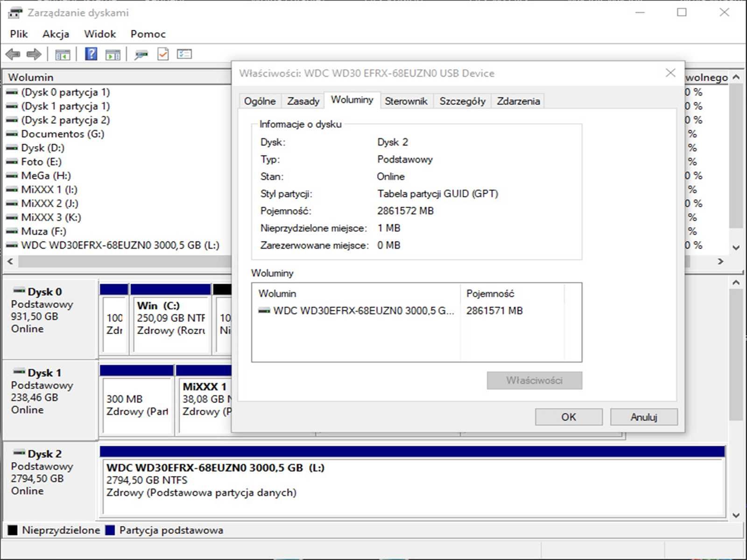Click the horizontal scrollbar left arrow
This screenshot has width=747, height=560.
click(x=10, y=262)
